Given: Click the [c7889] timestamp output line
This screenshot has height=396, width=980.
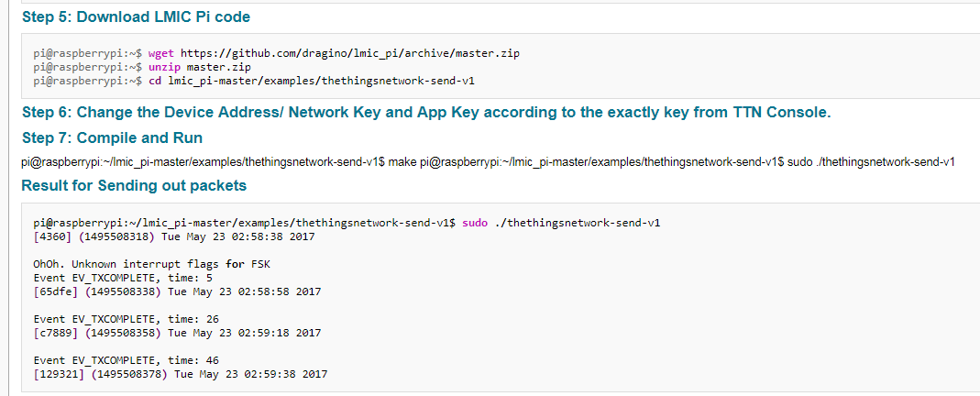Looking at the screenshot, I should (177, 334).
